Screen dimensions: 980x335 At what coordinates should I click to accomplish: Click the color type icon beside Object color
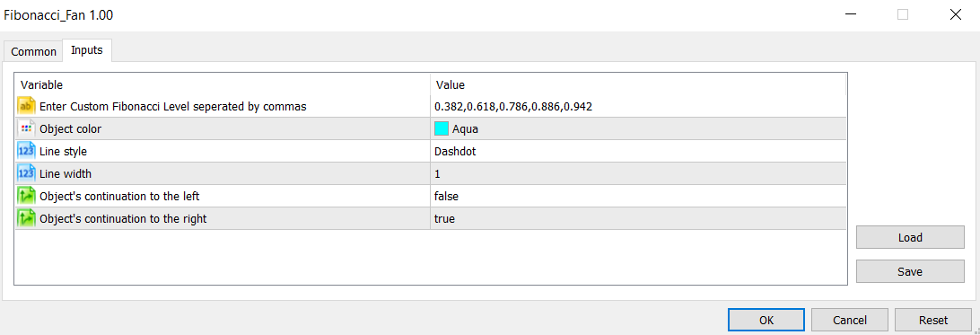tap(25, 128)
